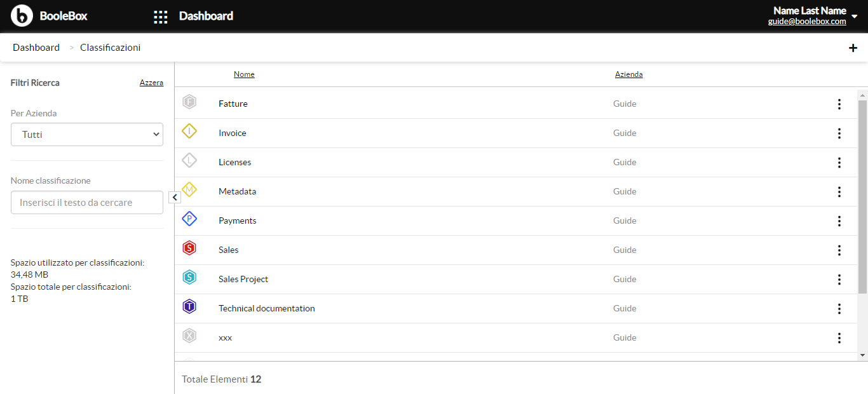The width and height of the screenshot is (868, 394).
Task: Go to Dashboard breadcrumb
Action: (x=36, y=48)
